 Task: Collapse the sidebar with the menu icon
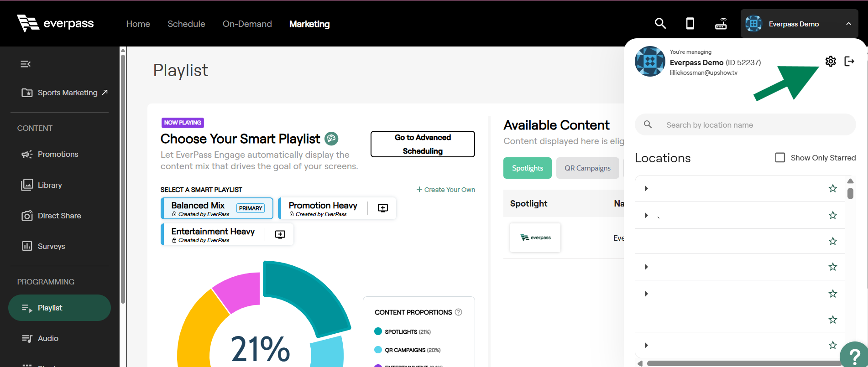click(26, 64)
